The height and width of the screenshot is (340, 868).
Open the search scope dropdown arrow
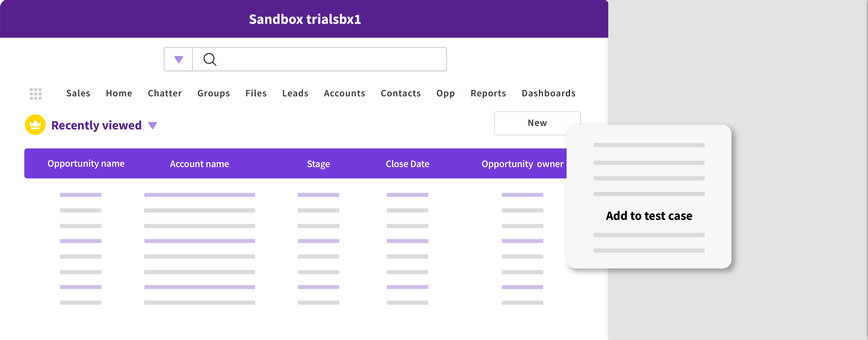[x=179, y=59]
